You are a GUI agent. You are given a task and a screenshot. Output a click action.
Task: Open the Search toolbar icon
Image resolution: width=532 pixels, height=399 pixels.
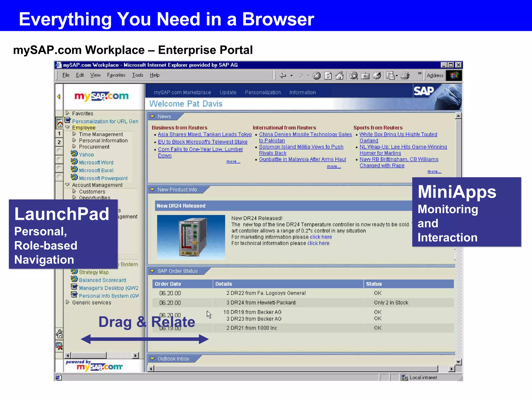pyautogui.click(x=354, y=76)
